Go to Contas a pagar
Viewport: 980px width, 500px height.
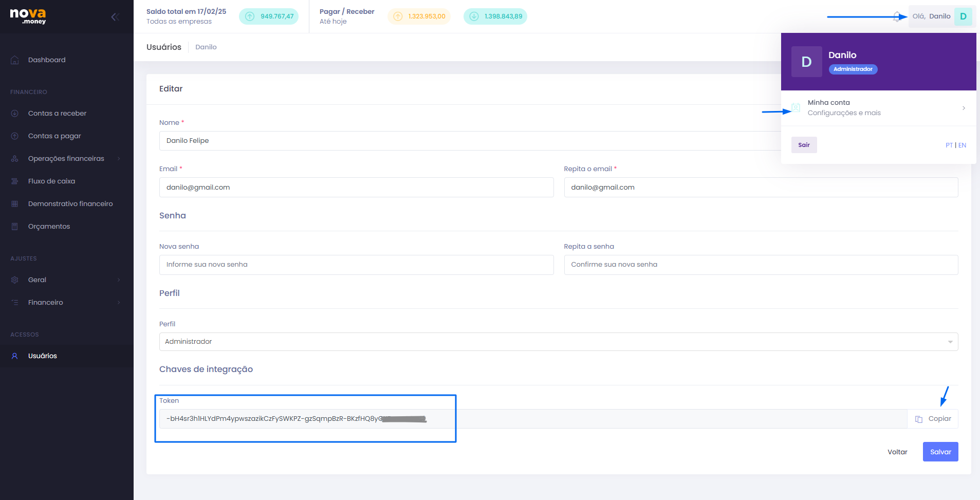pyautogui.click(x=54, y=136)
